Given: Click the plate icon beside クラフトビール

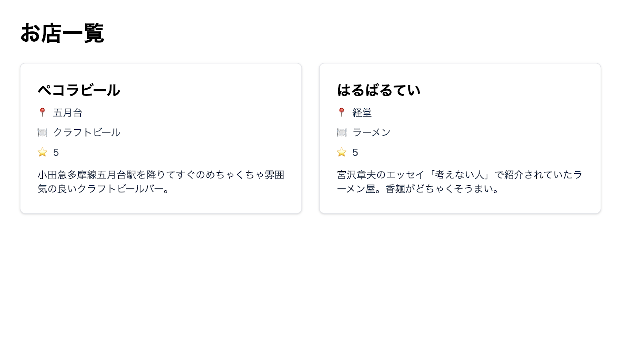Looking at the screenshot, I should [x=42, y=132].
